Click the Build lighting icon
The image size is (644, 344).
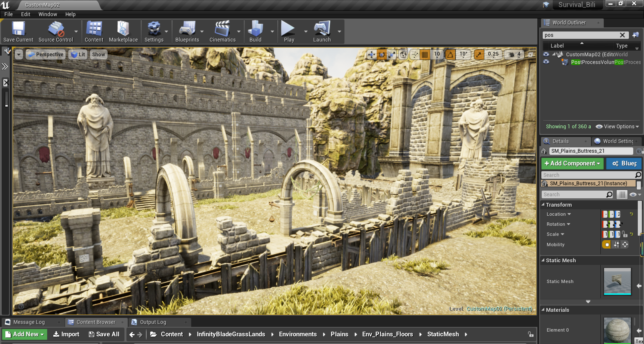[x=255, y=31]
